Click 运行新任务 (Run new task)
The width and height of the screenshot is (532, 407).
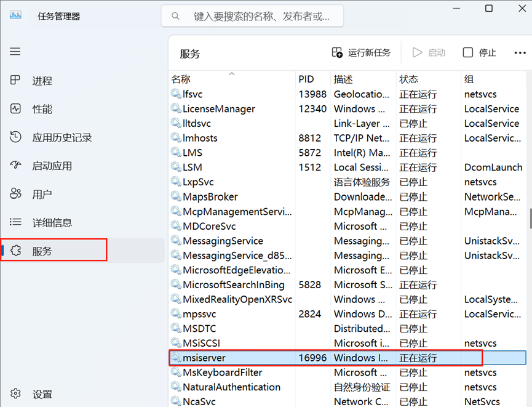click(361, 52)
